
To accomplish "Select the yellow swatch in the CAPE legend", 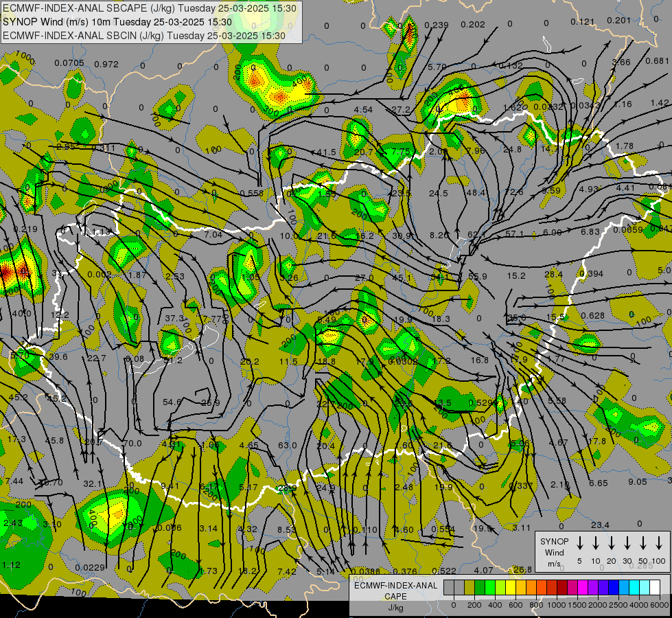I will (x=511, y=587).
